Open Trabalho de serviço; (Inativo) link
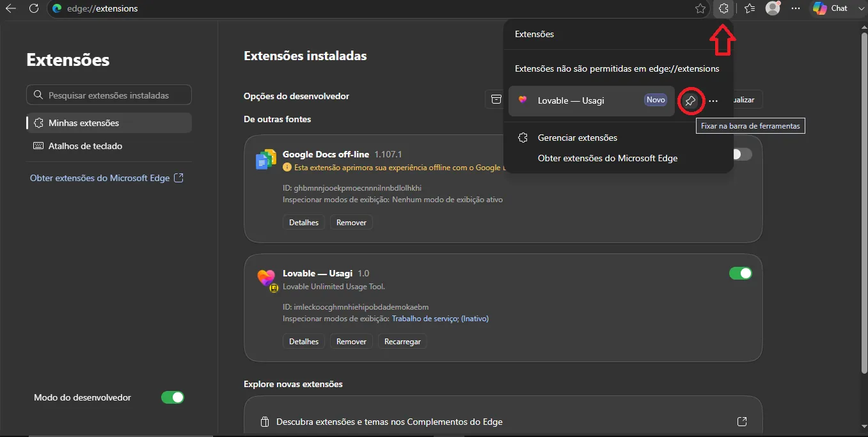The height and width of the screenshot is (437, 868). 440,319
